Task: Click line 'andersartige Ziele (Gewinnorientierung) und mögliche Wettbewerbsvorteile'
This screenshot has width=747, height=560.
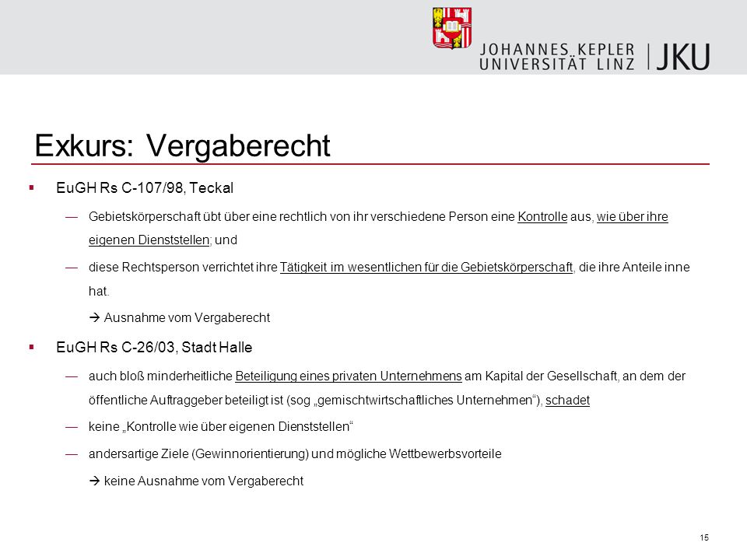Action: [295, 453]
